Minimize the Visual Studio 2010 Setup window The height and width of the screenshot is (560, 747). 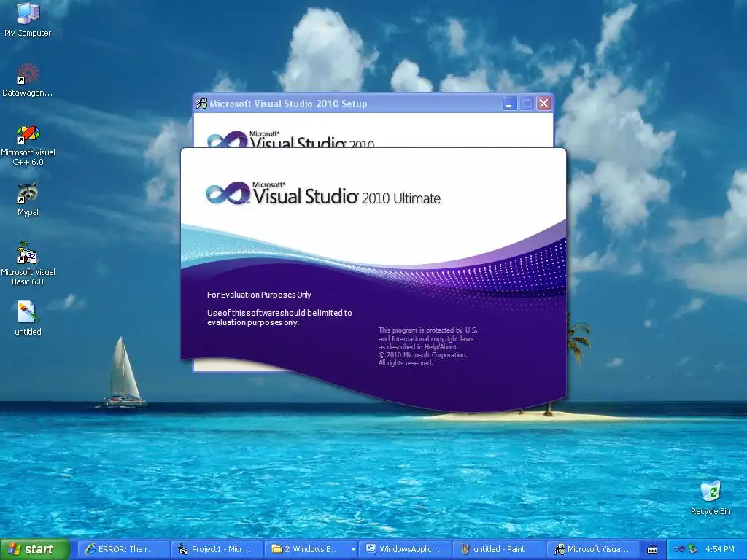(510, 104)
